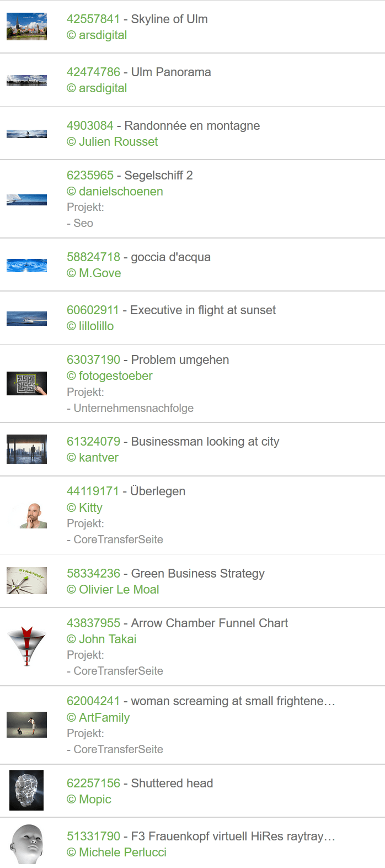Click the Arrow Chamber Funnel Chart thumbnail

26,647
